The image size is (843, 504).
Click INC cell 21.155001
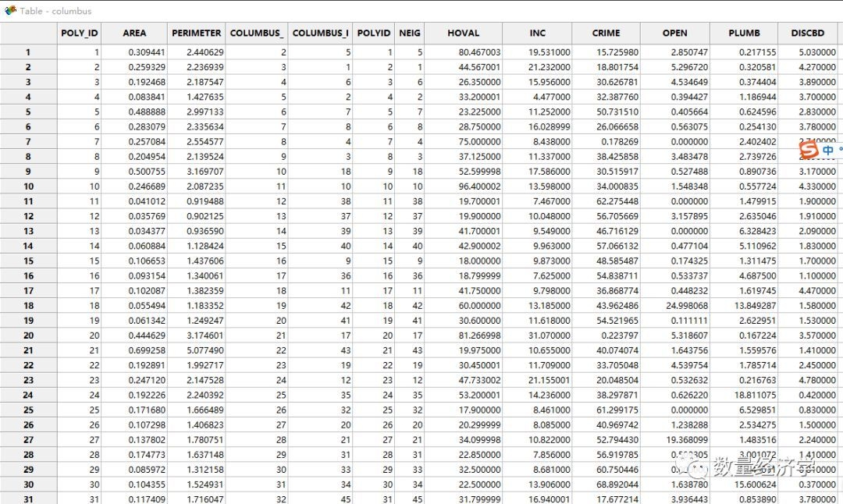click(x=537, y=381)
